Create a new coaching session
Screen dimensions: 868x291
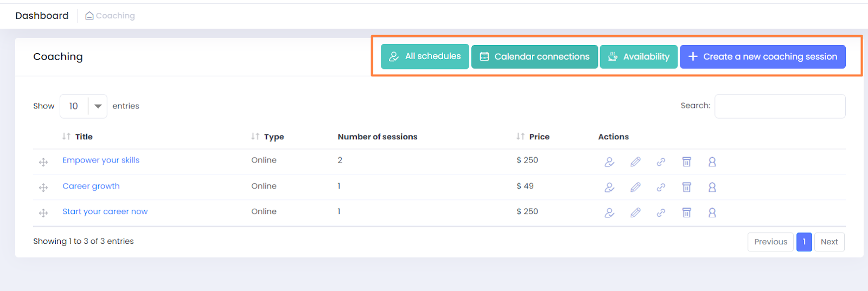(x=762, y=56)
